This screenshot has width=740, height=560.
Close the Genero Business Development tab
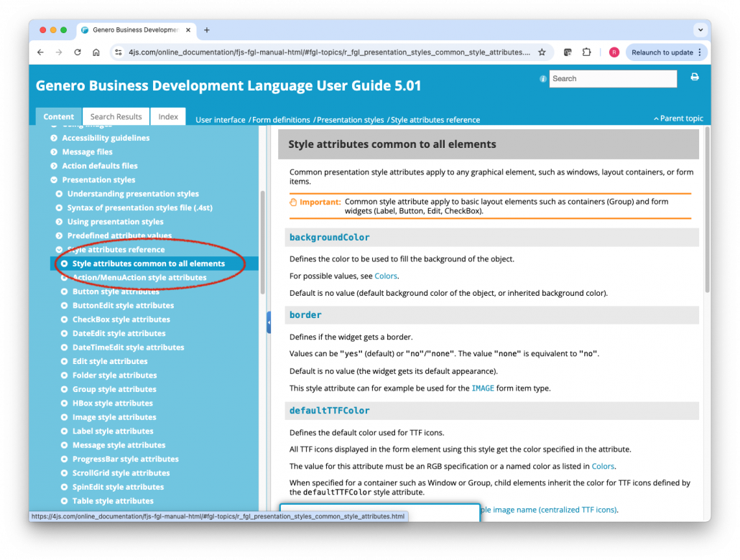point(188,29)
